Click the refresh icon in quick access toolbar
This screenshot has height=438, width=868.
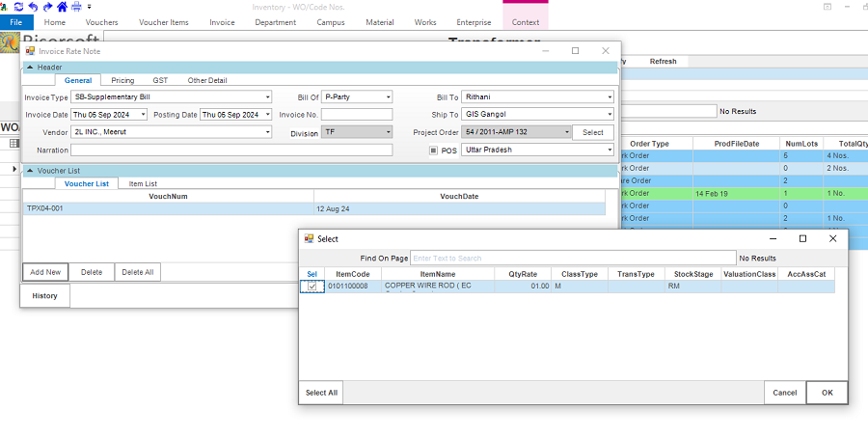(x=20, y=6)
